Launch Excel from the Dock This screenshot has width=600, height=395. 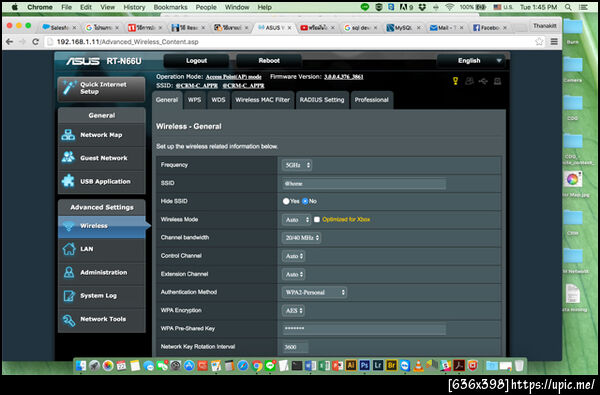pyautogui.click(x=324, y=366)
